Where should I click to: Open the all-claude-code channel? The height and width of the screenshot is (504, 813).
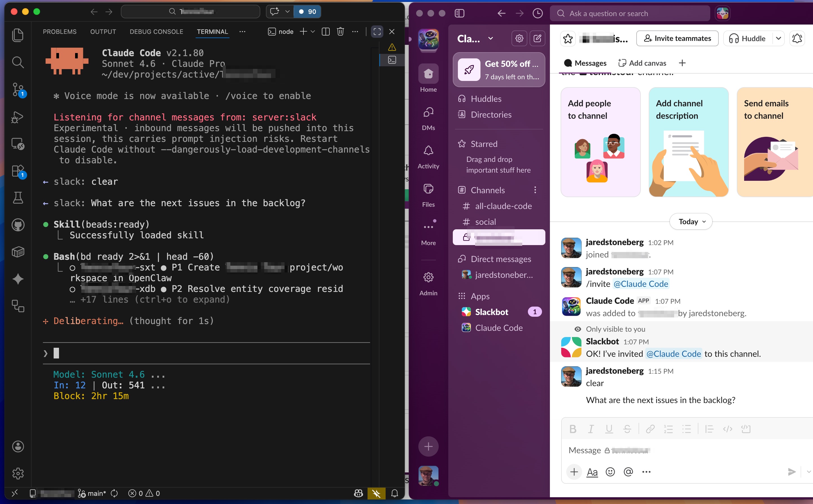point(499,206)
